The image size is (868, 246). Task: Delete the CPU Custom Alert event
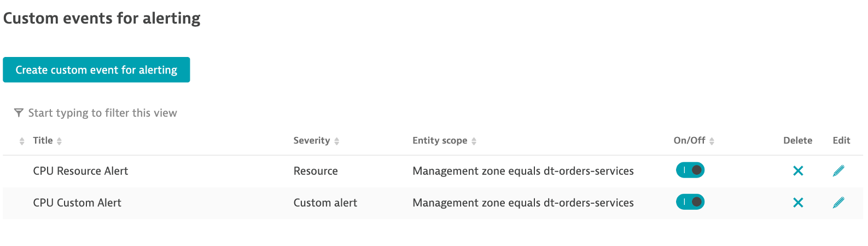(x=798, y=203)
